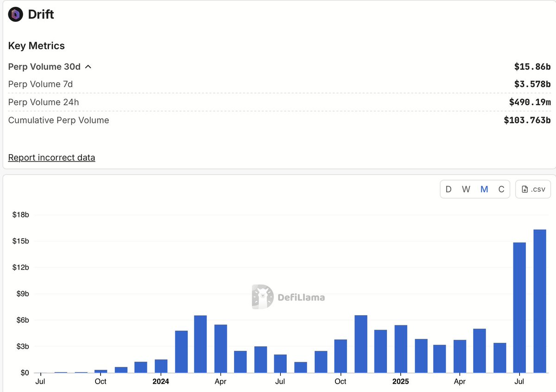Viewport: 556px width, 392px height.
Task: Click the 2024 label on the chart axis
Action: click(160, 381)
